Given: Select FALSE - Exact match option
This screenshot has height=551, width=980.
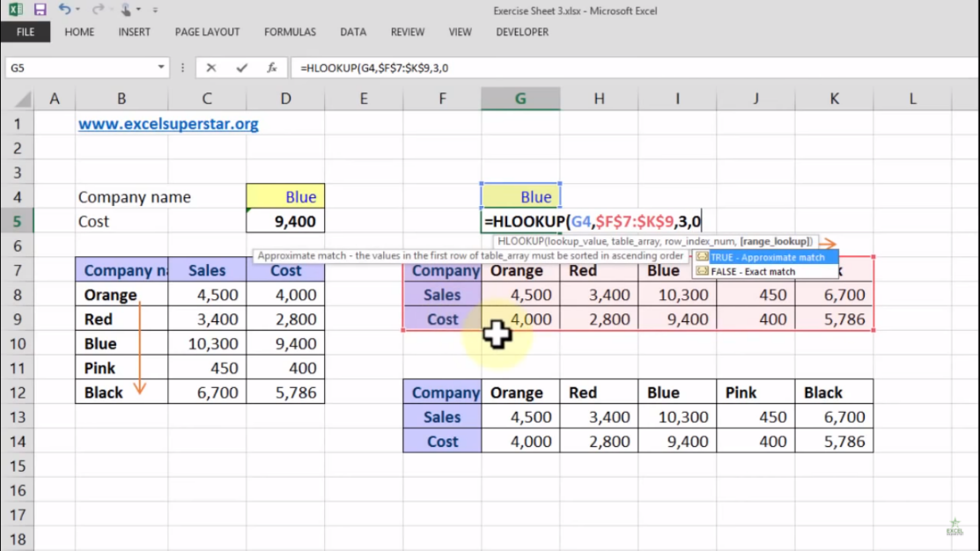Looking at the screenshot, I should click(x=766, y=272).
